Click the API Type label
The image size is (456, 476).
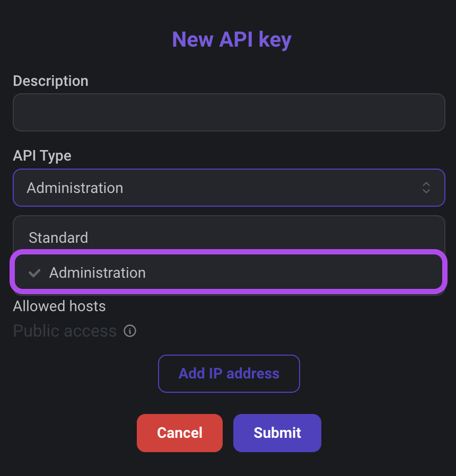pos(42,156)
